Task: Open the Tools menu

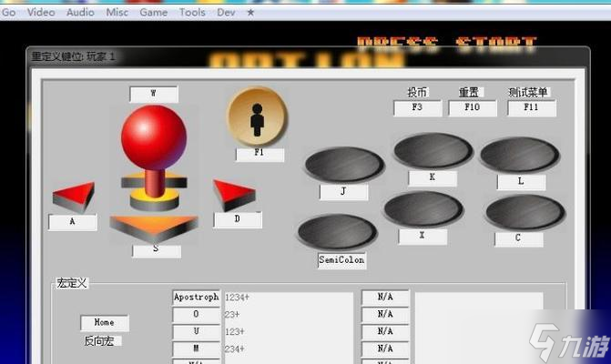Action: [192, 13]
